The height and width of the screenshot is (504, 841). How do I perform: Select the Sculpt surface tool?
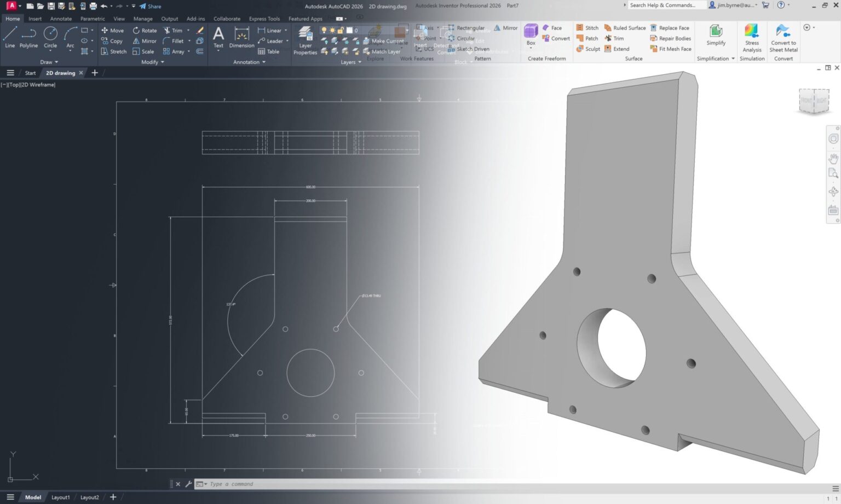coord(589,49)
